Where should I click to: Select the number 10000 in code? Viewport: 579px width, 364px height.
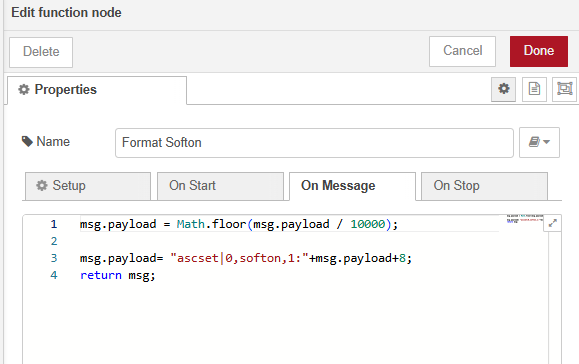coord(368,224)
